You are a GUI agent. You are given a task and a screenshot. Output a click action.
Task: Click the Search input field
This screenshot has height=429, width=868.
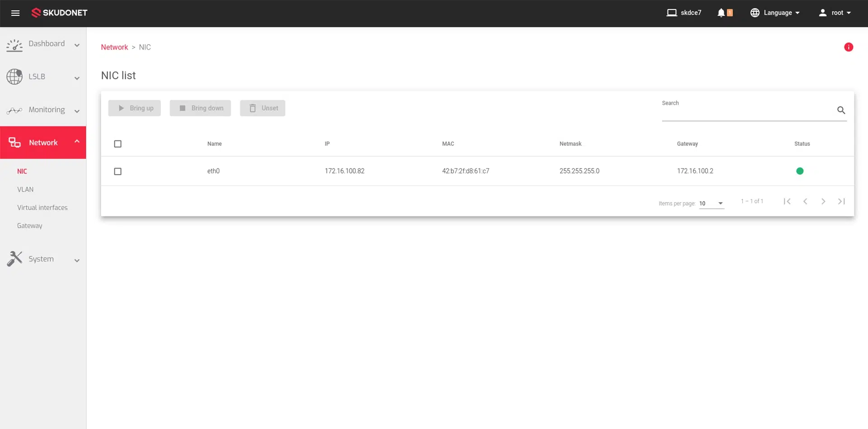tap(747, 111)
